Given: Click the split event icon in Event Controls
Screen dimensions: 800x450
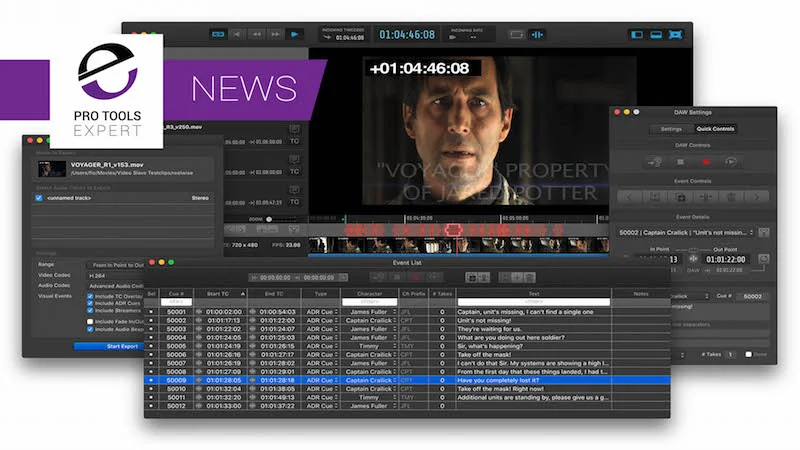Looking at the screenshot, I should pos(706,197).
